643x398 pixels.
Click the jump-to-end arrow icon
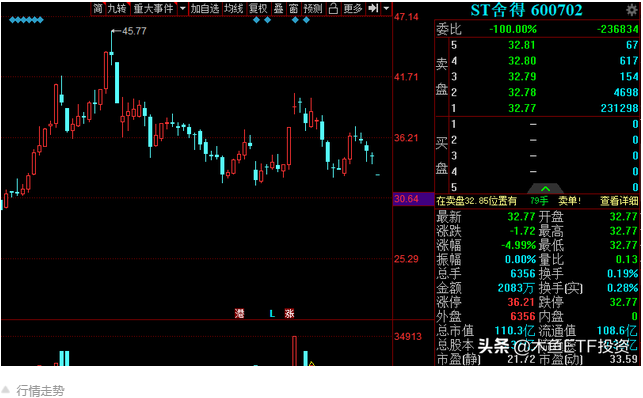tap(373, 8)
